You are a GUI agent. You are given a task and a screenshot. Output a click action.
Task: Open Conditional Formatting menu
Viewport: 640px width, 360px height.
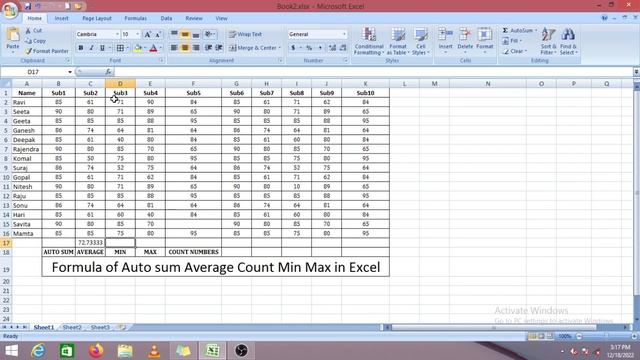[369, 41]
